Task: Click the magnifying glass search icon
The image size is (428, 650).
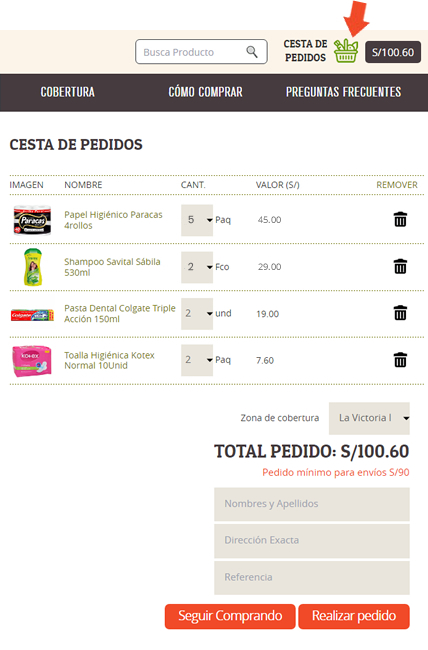Action: coord(252,52)
